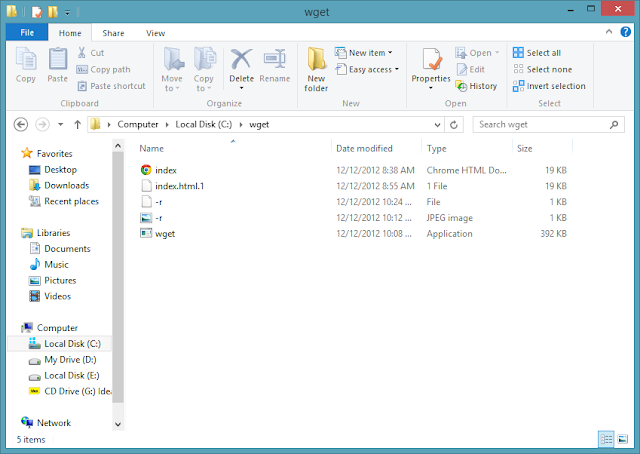Screen dimensions: 640x454
Task: Open the Move to menu
Action: [x=172, y=69]
